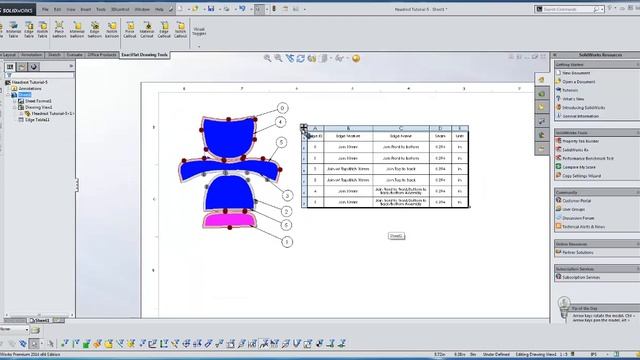Click the yellow appearance sphere icon
Viewport: 640px width, 360px height.
(356, 58)
